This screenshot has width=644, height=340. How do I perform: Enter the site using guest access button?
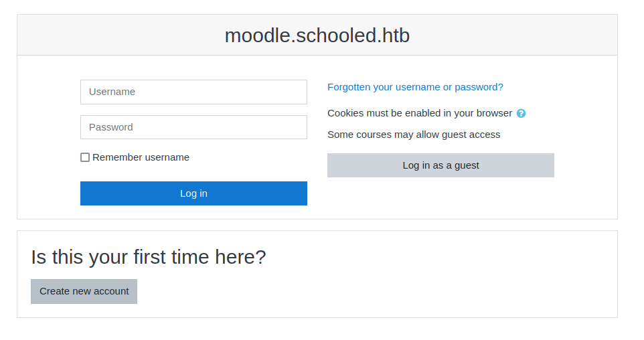pyautogui.click(x=440, y=165)
